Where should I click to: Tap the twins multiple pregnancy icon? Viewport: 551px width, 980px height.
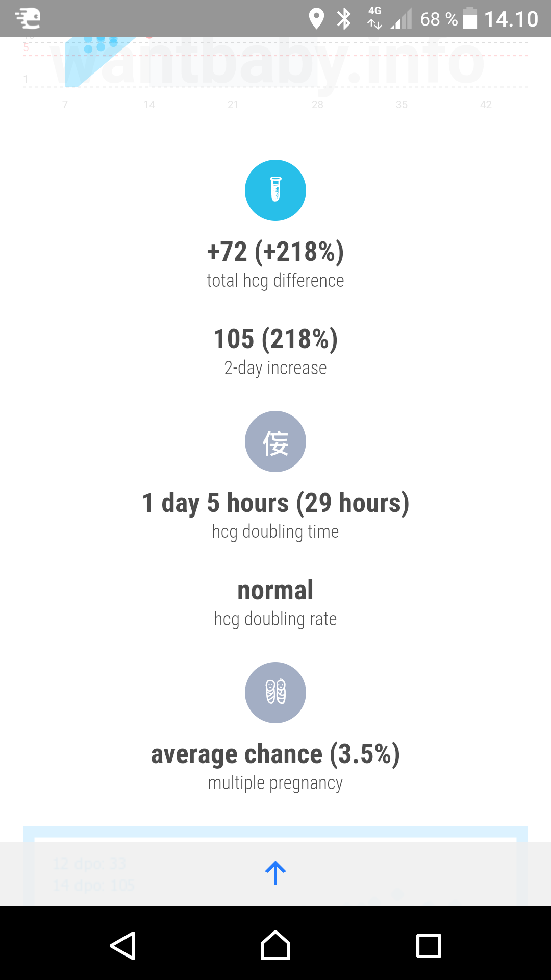(x=275, y=693)
